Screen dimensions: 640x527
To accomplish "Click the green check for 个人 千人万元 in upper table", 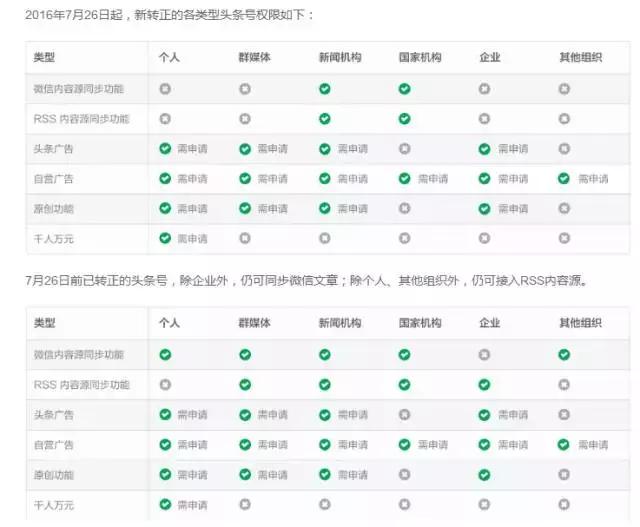I will pos(165,238).
